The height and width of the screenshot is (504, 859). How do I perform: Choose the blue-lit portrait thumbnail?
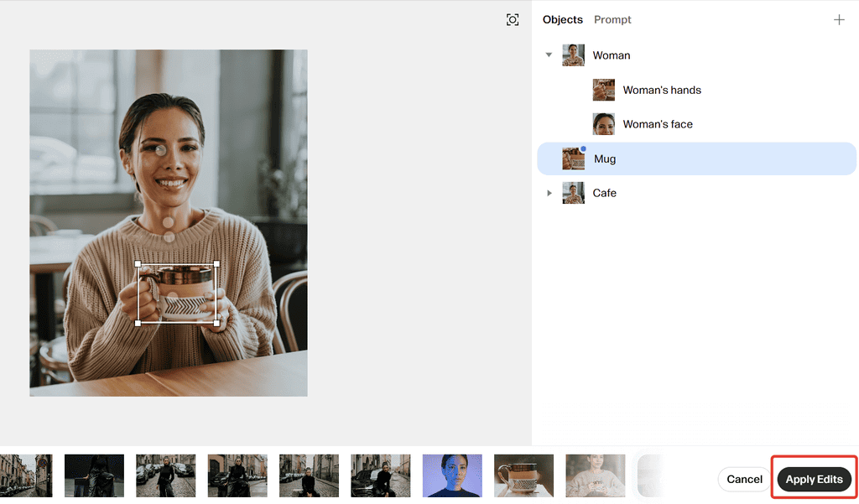click(x=452, y=475)
